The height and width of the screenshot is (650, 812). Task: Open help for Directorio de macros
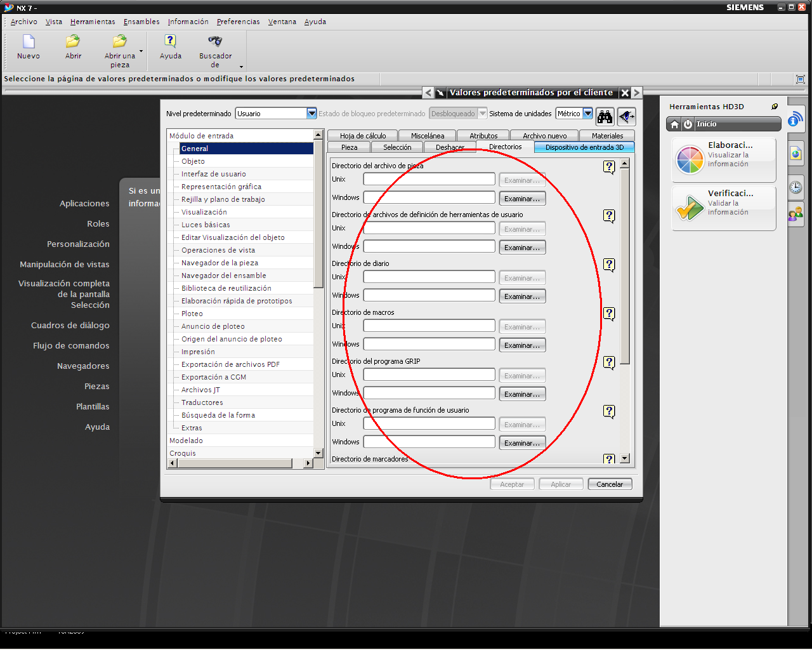coord(609,314)
